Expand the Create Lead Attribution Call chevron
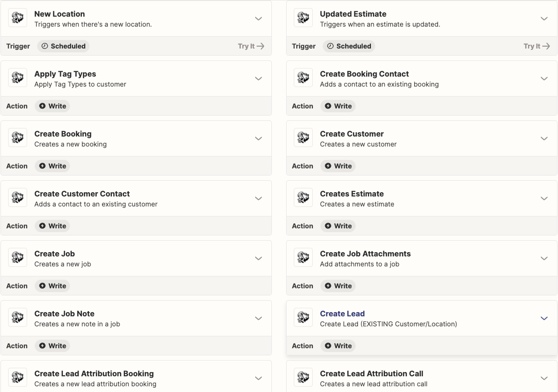Image resolution: width=558 pixels, height=392 pixels. pyautogui.click(x=544, y=378)
